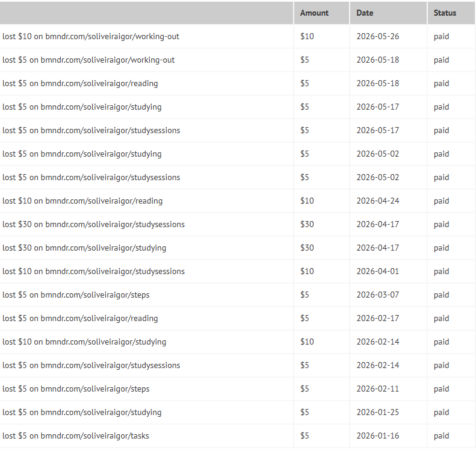Select the 'lost $5 on bmndr.com/soliveiraigor/working-out' entry

point(88,60)
